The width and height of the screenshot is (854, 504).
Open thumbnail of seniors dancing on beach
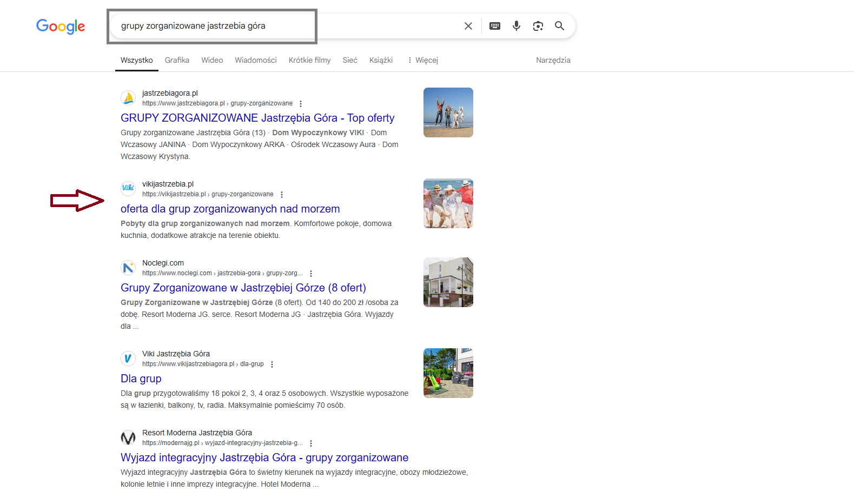click(x=448, y=203)
